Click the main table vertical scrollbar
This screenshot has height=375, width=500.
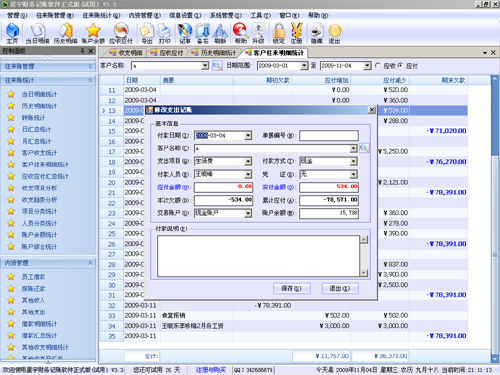pyautogui.click(x=495, y=219)
